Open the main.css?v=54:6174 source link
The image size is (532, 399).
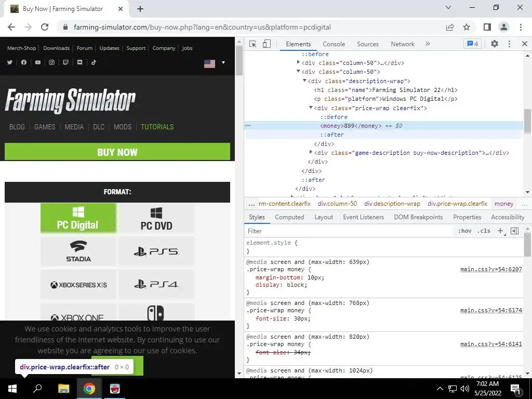(491, 311)
